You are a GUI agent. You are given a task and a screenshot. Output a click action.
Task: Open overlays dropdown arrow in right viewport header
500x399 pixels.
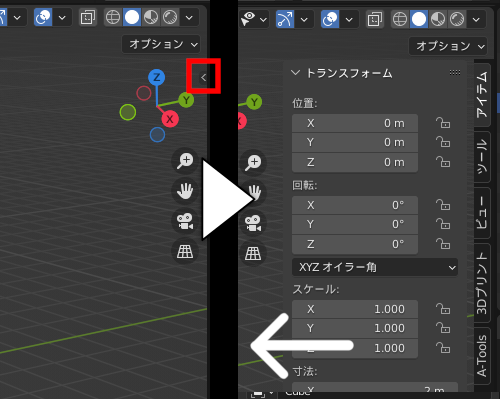point(349,19)
